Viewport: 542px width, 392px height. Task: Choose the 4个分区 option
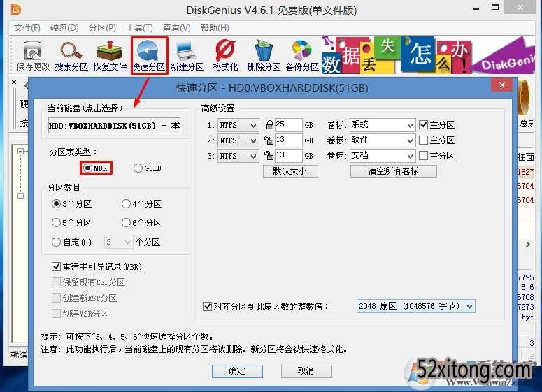click(142, 204)
